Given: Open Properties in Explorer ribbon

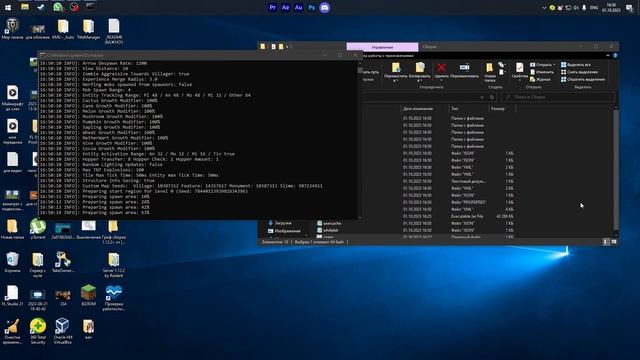Looking at the screenshot, I should (x=520, y=71).
